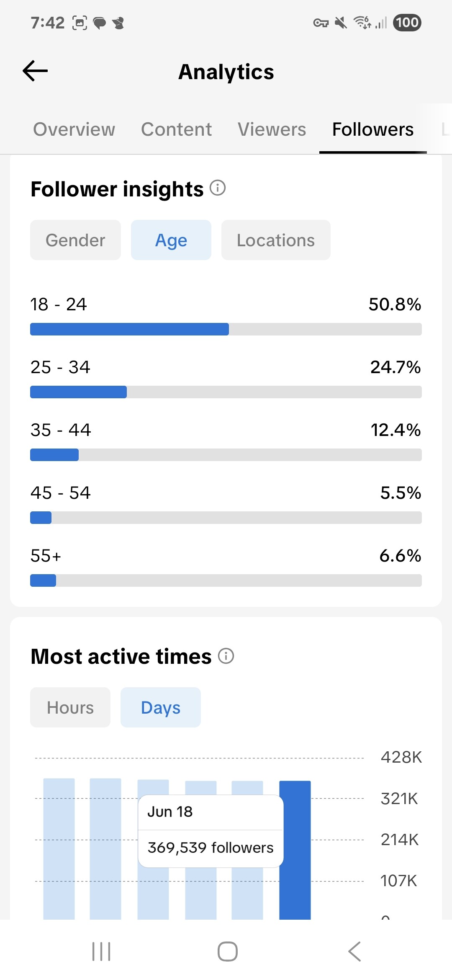Tap the back arrow in Analytics header

click(x=35, y=71)
